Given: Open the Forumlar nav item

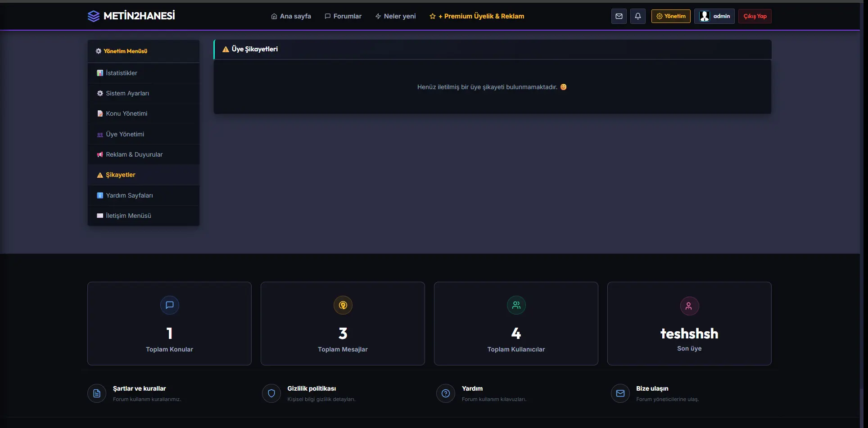Looking at the screenshot, I should tap(343, 16).
